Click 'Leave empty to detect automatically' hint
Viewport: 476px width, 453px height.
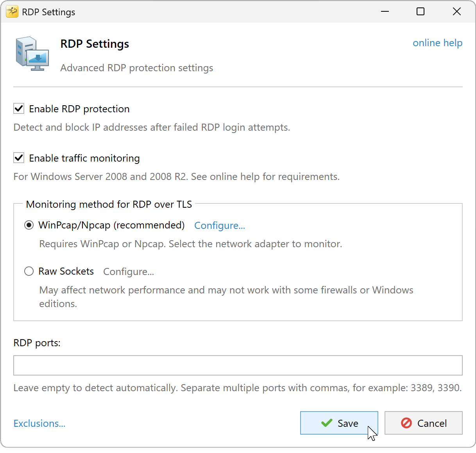point(238,388)
